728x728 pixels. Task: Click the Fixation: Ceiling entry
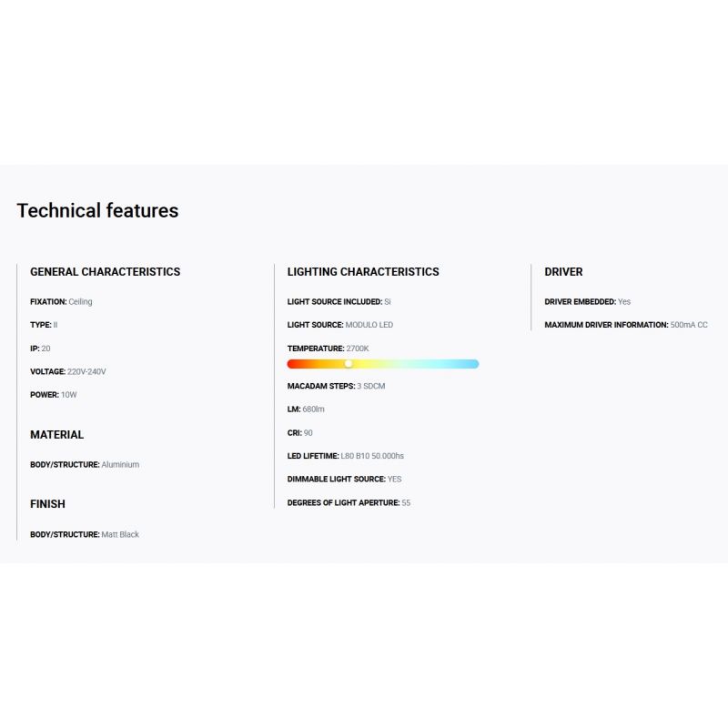pyautogui.click(x=61, y=302)
